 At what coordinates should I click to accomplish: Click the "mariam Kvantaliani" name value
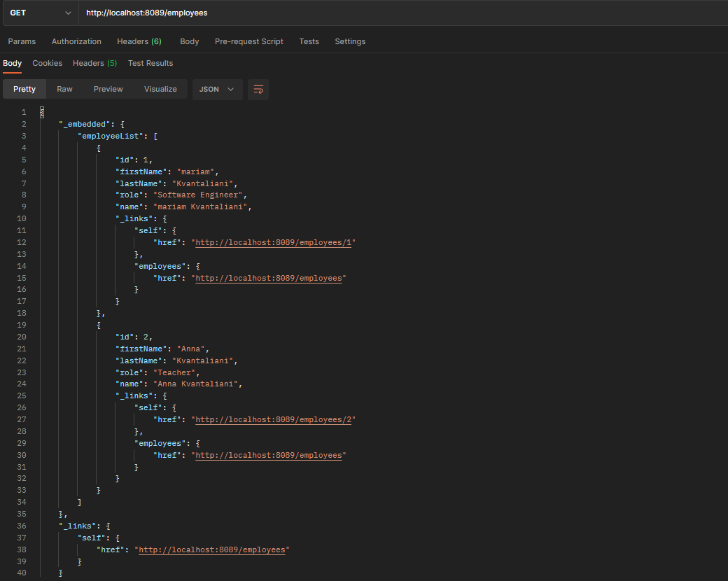pyautogui.click(x=200, y=206)
